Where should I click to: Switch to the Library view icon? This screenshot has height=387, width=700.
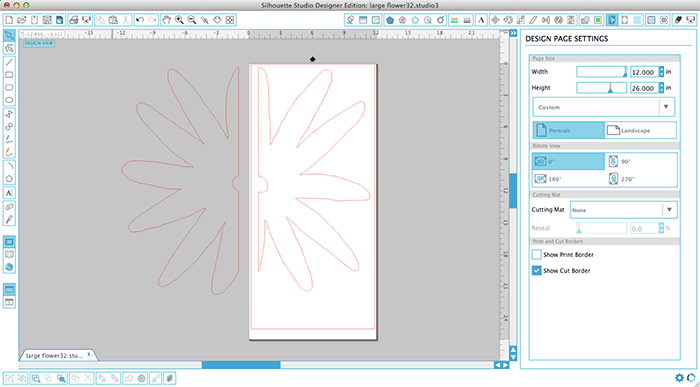click(9, 254)
